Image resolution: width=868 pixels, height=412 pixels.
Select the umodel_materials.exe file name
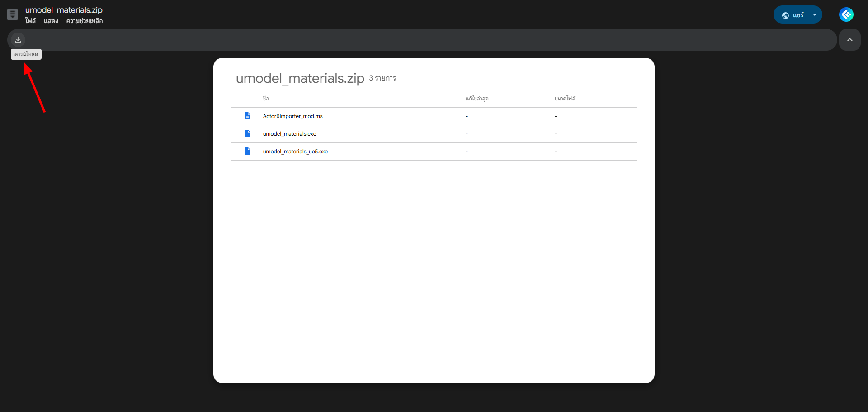tap(289, 134)
